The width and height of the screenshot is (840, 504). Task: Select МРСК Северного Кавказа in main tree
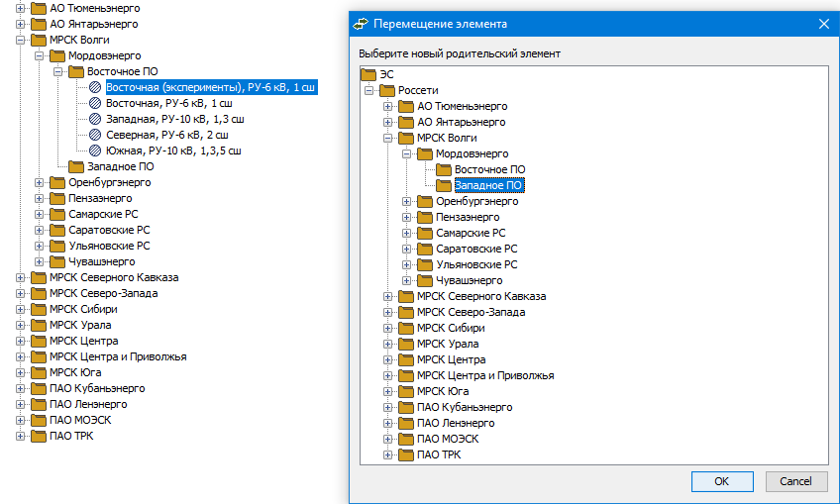114,277
